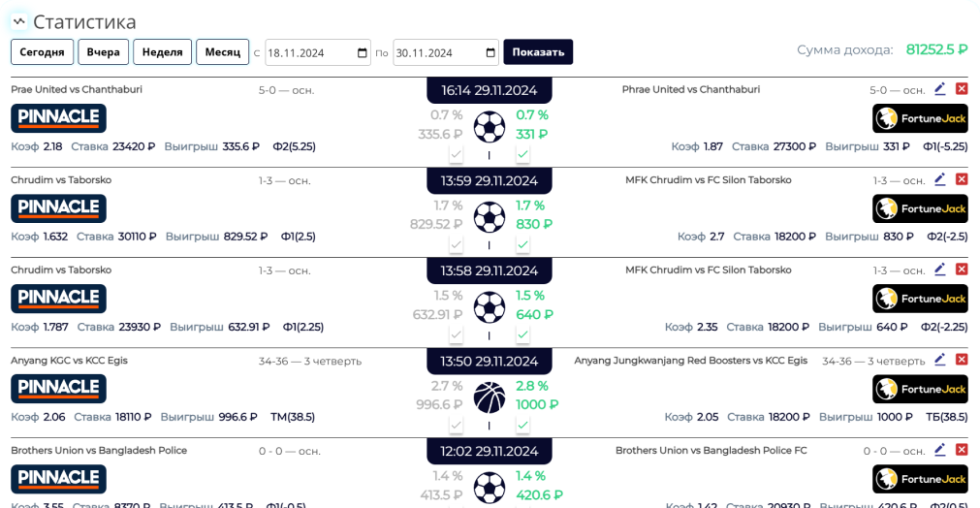Edit the Phrae United vs Chanthaburi bet
This screenshot has width=980, height=508.
pos(939,89)
